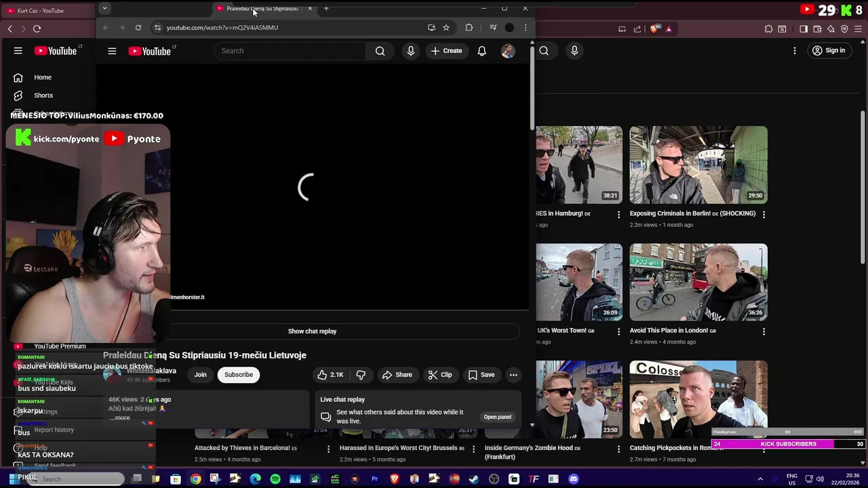Click the Chrome address bar URL
The width and height of the screenshot is (868, 488).
click(x=222, y=28)
